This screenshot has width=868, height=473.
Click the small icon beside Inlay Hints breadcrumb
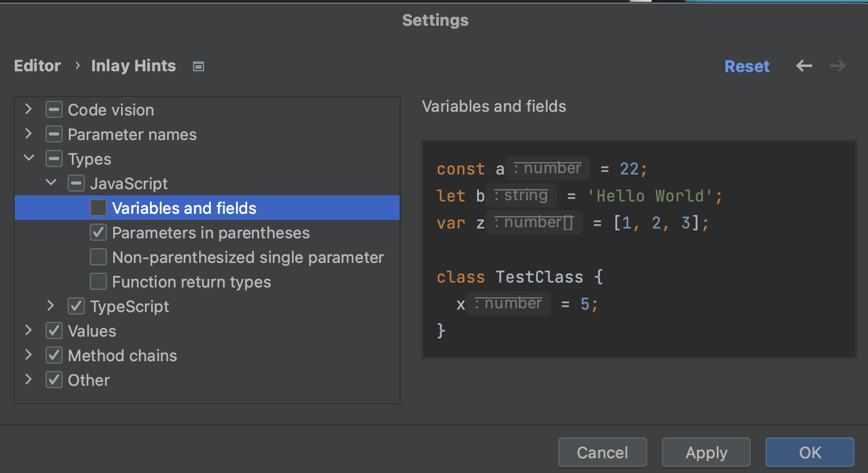click(198, 65)
